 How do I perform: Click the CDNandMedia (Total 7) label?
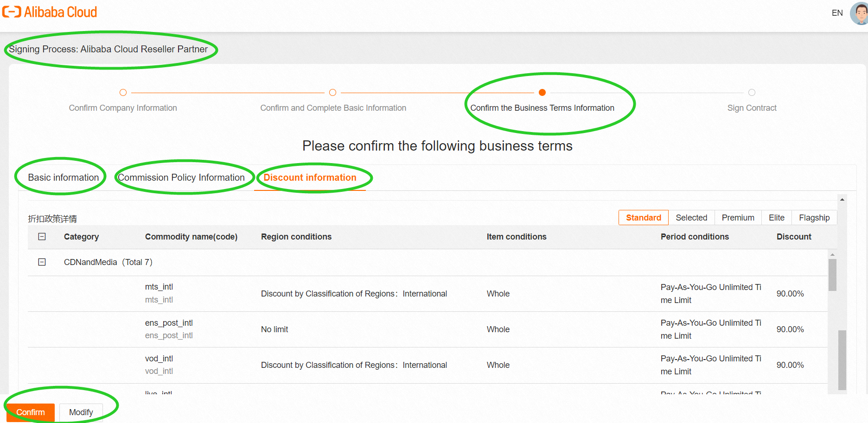108,262
